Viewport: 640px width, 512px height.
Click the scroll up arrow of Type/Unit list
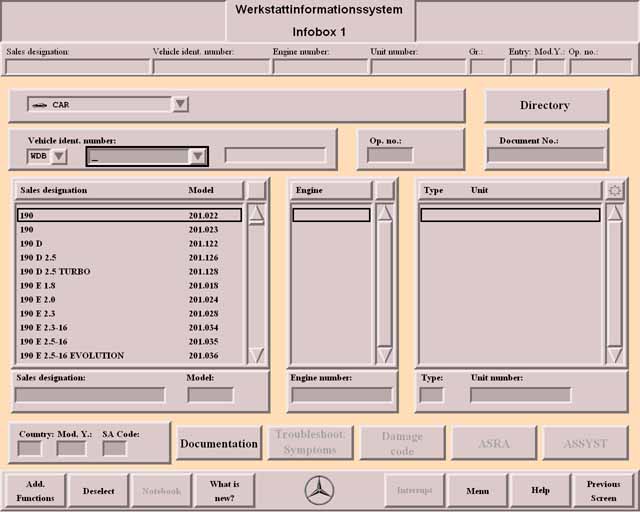click(615, 214)
